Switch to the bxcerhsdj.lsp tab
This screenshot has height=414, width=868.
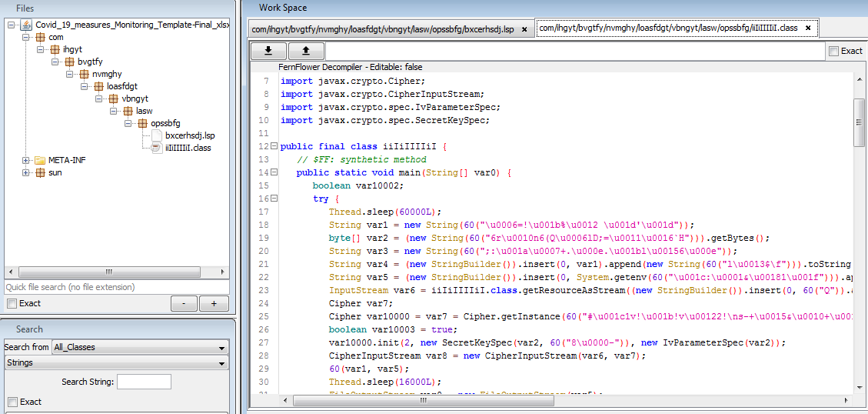click(x=391, y=28)
